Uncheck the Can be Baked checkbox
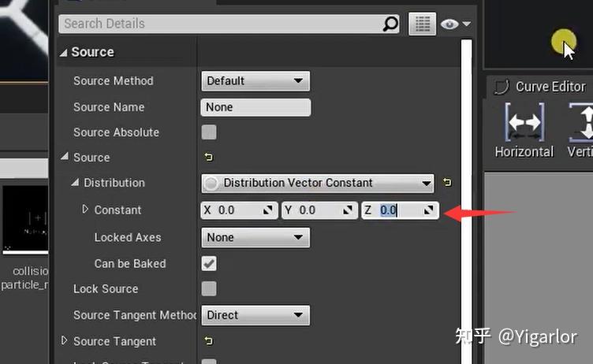 (209, 263)
